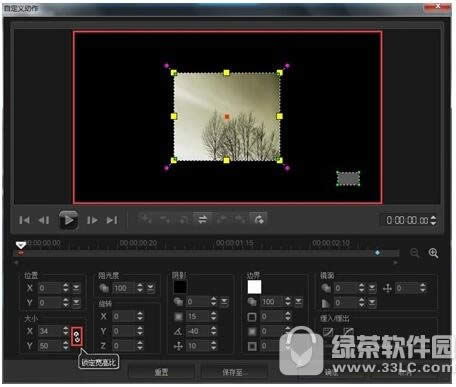456x387 pixels.
Task: Click the reverse keyframes swap-arrows icon
Action: point(202,219)
